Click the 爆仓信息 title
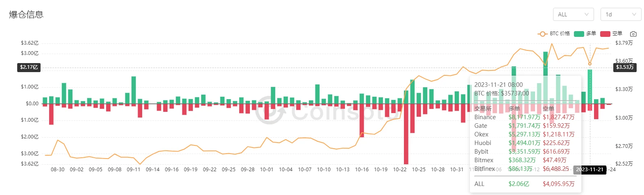Viewport: 644px width, 195px height. (x=26, y=15)
